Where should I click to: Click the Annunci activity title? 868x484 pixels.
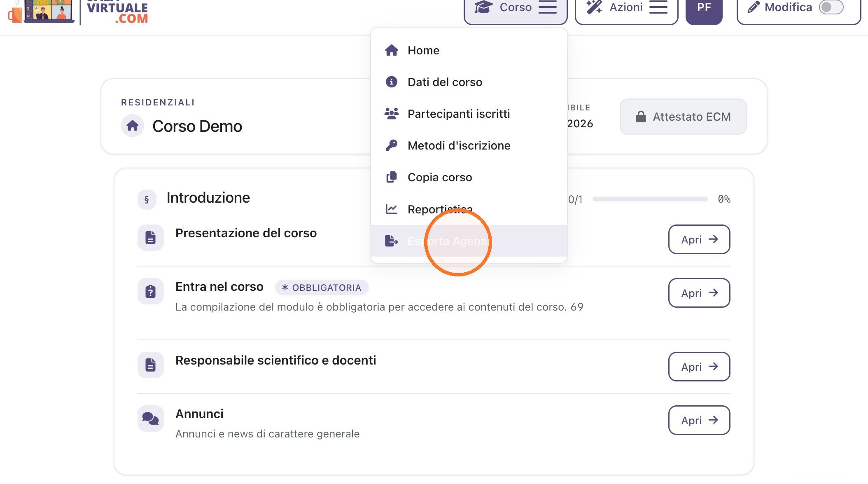[199, 414]
